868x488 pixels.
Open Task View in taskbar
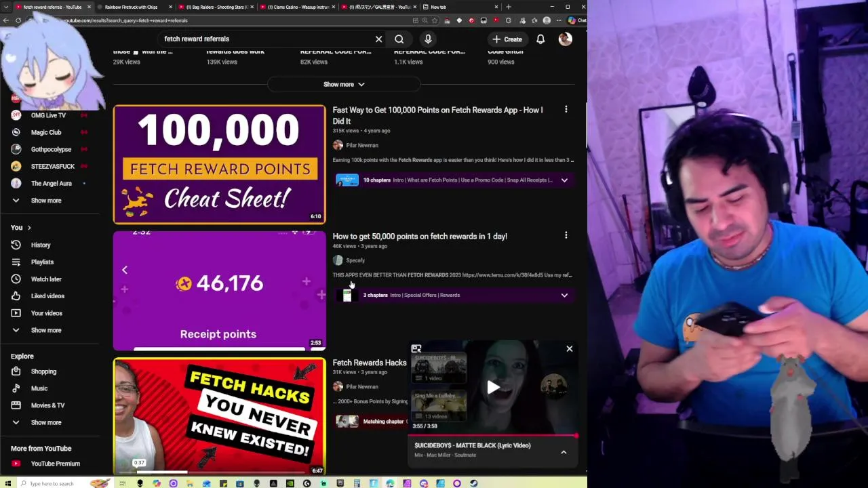click(x=122, y=483)
